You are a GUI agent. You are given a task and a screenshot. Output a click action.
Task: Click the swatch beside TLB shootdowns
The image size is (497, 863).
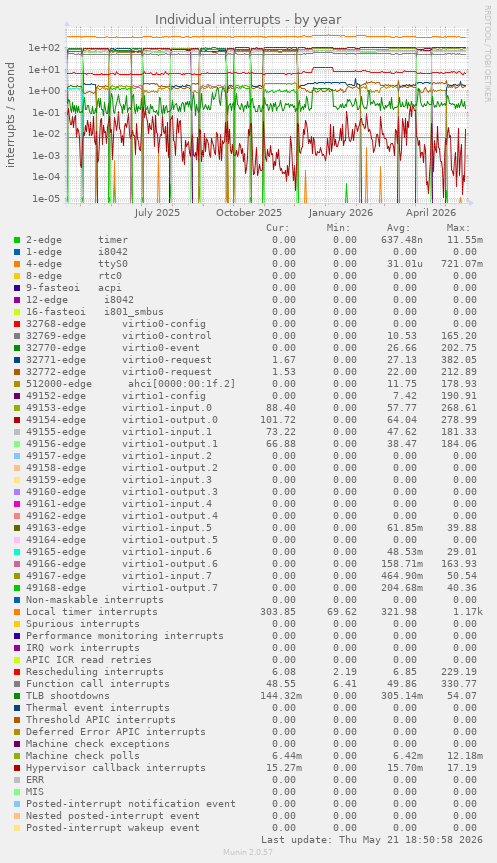[x=17, y=696]
